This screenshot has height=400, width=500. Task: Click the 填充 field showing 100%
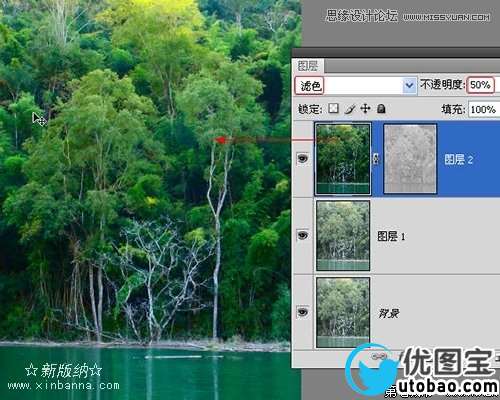pos(483,109)
